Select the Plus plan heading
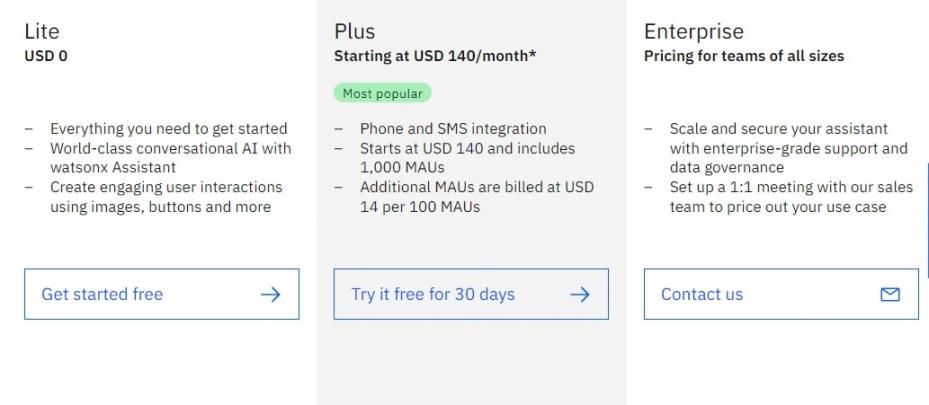The width and height of the screenshot is (929, 405). [355, 32]
